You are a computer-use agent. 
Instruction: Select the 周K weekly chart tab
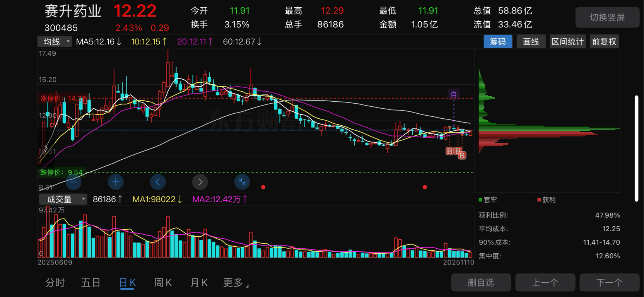coord(163,283)
